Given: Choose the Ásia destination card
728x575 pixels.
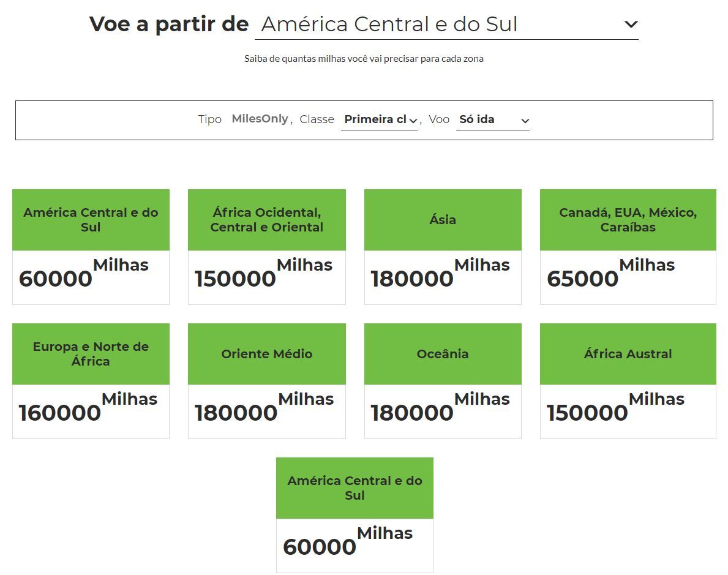Looking at the screenshot, I should [443, 247].
